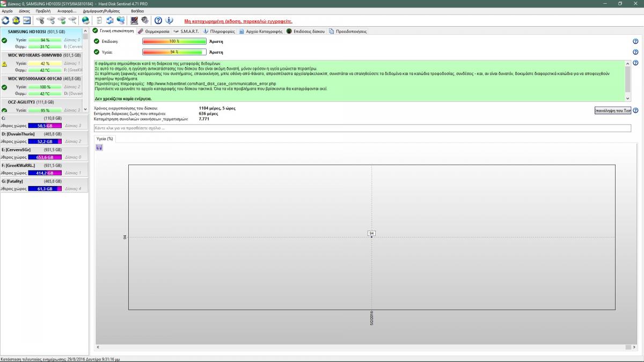Click the first disk test toolbar icon
This screenshot has width=644, height=362.
tap(40, 20)
